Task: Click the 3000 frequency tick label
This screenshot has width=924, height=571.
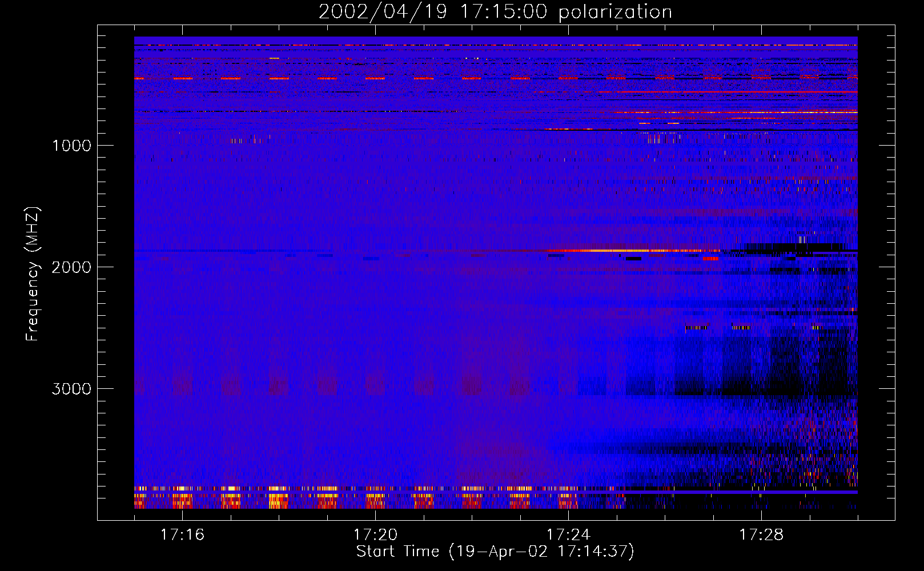Action: [71, 389]
